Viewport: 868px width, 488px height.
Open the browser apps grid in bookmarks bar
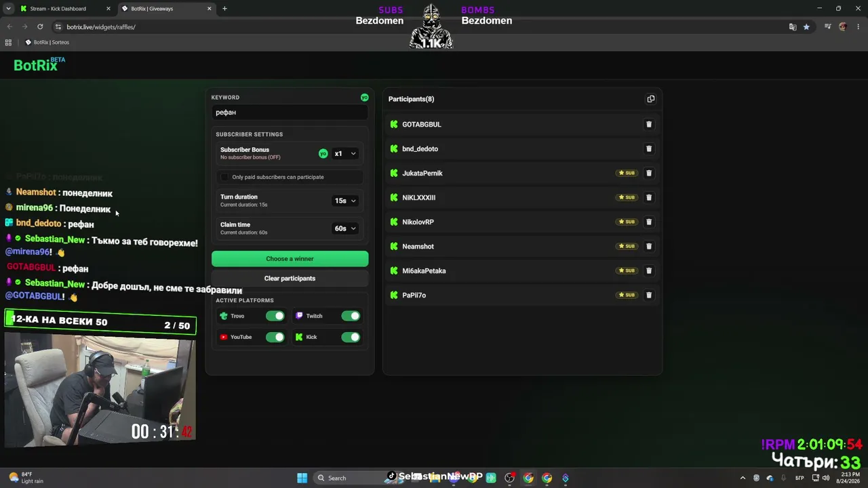pyautogui.click(x=8, y=42)
